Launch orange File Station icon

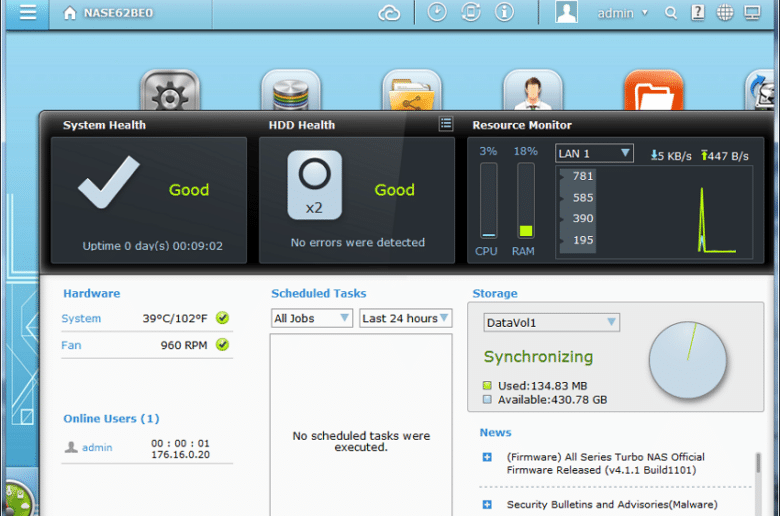click(x=654, y=90)
